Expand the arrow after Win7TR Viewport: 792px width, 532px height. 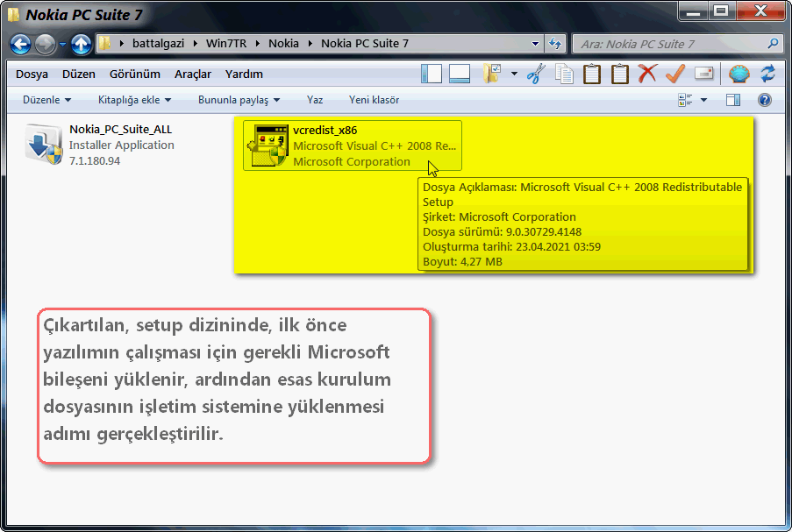pos(258,44)
